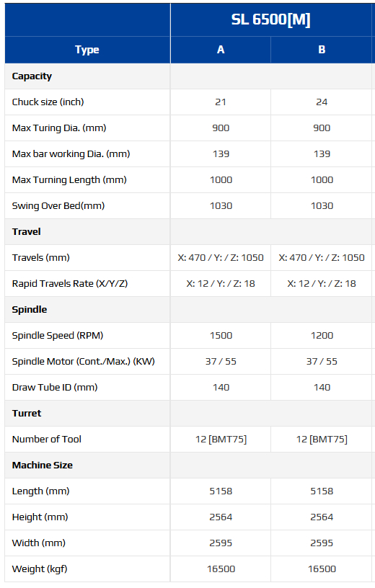The width and height of the screenshot is (375, 588).
Task: Click Rapid Travels Rate (X/Y/Z) label
Action: (x=70, y=283)
